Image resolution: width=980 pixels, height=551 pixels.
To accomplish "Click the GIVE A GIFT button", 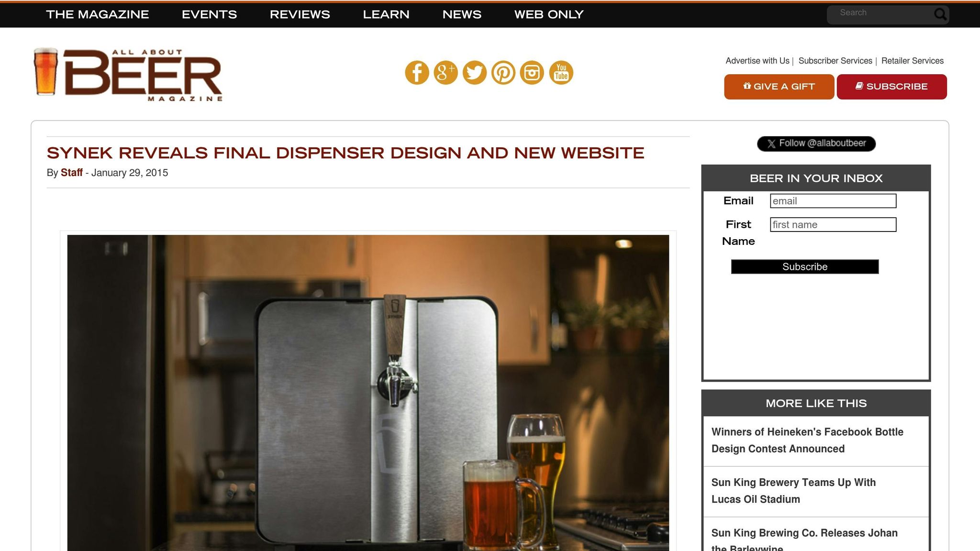I will pos(779,87).
